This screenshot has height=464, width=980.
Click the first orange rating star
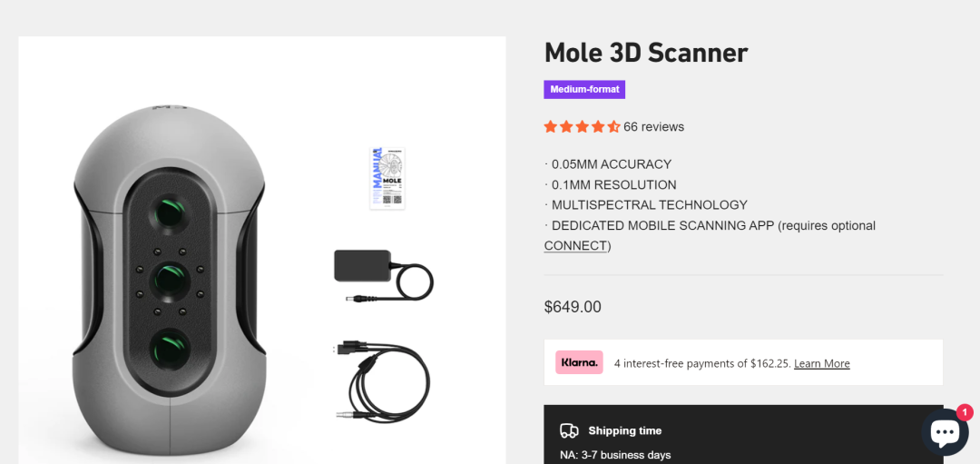click(551, 127)
